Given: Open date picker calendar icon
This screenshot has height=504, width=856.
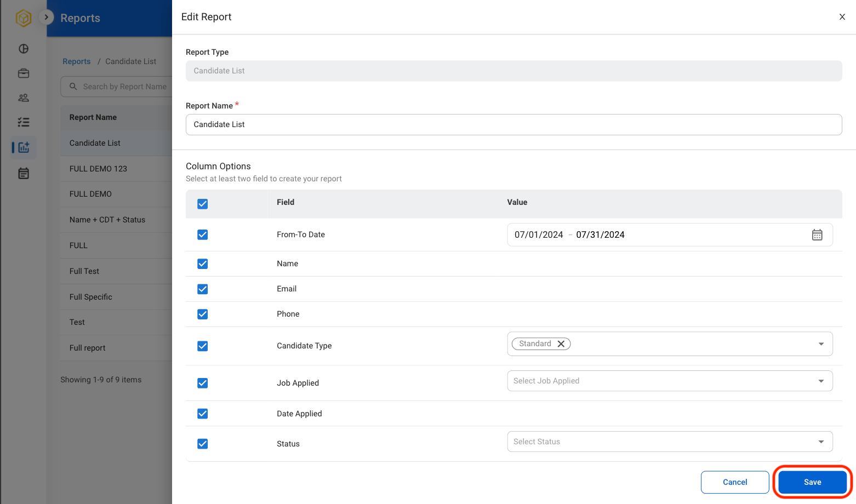Looking at the screenshot, I should pyautogui.click(x=817, y=234).
